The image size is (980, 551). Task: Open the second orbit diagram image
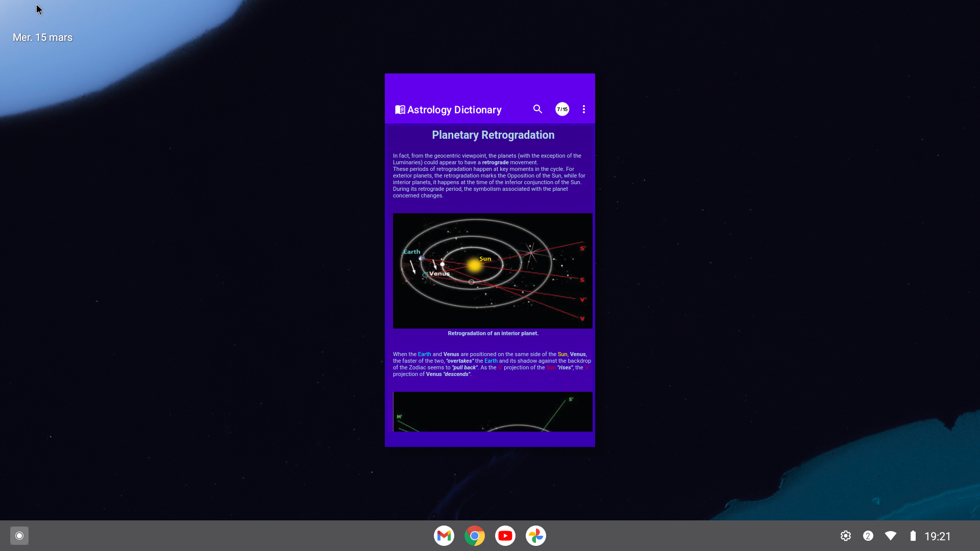[493, 411]
